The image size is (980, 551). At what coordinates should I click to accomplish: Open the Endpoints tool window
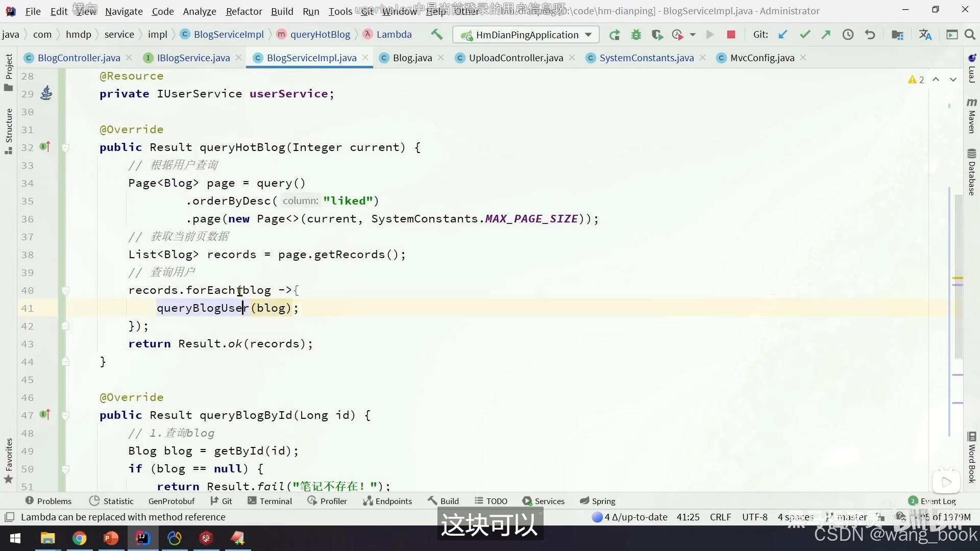(x=387, y=501)
